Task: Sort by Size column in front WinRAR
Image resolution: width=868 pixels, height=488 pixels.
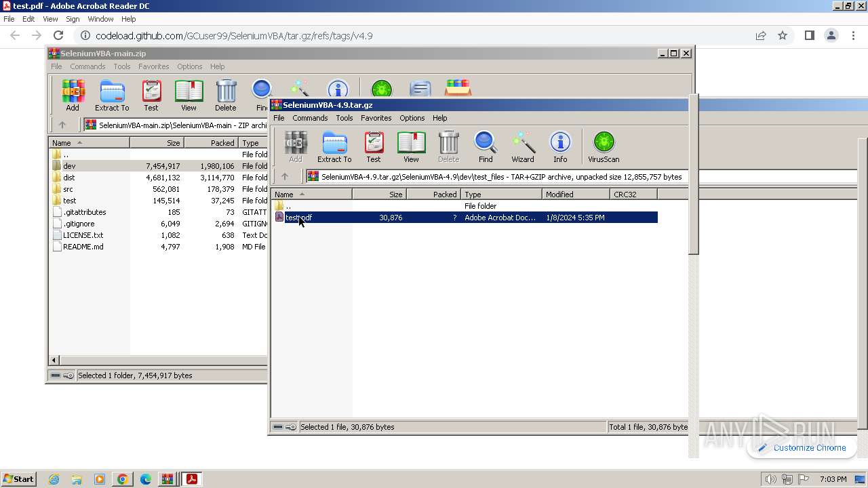Action: (x=380, y=195)
